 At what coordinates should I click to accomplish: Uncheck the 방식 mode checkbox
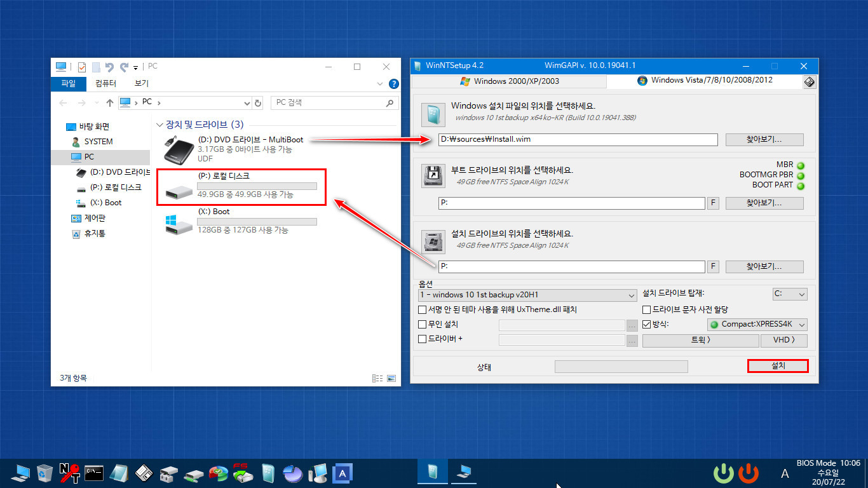(646, 324)
